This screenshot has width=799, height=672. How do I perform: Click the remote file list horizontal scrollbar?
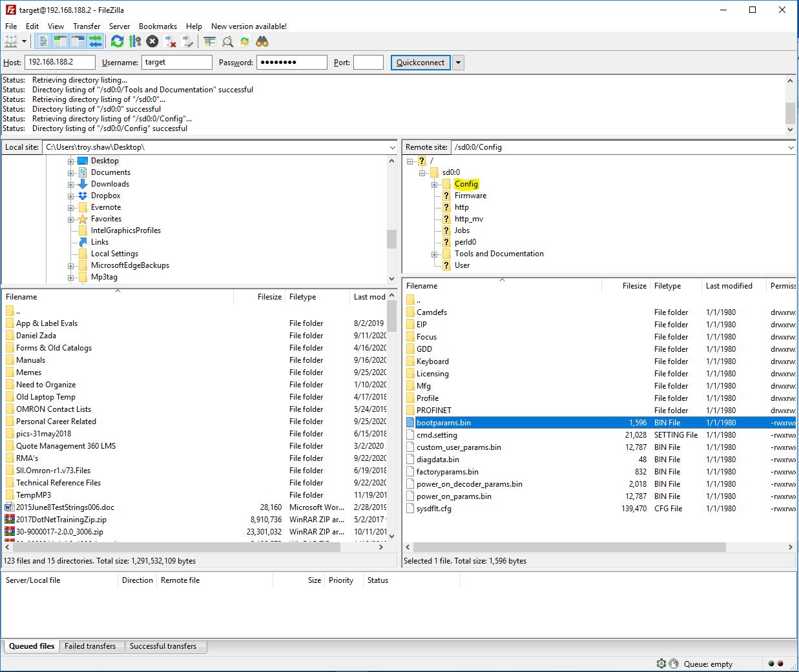(569, 547)
